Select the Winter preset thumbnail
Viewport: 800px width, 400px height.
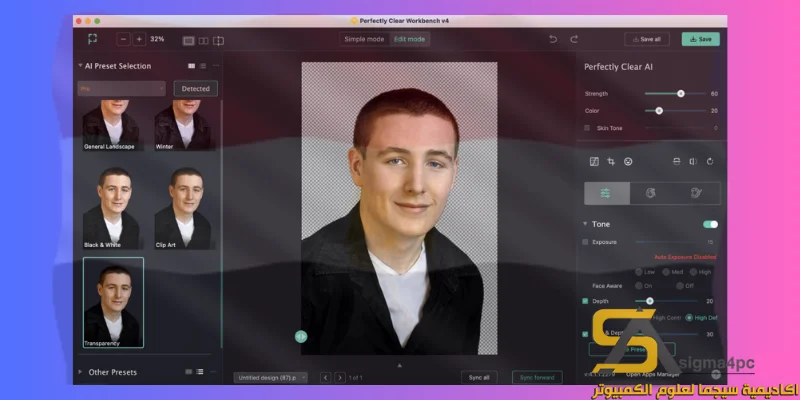pyautogui.click(x=184, y=126)
